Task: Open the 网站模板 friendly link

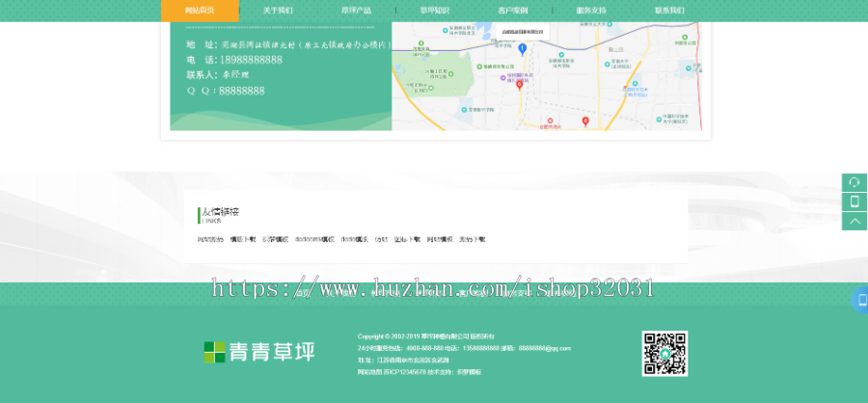Action: point(440,240)
